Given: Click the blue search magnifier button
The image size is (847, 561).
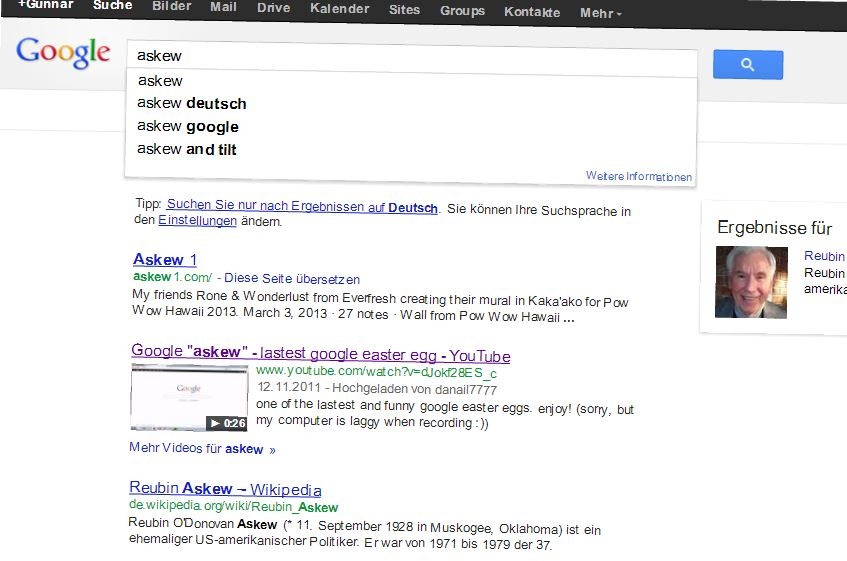Looking at the screenshot, I should tap(748, 65).
